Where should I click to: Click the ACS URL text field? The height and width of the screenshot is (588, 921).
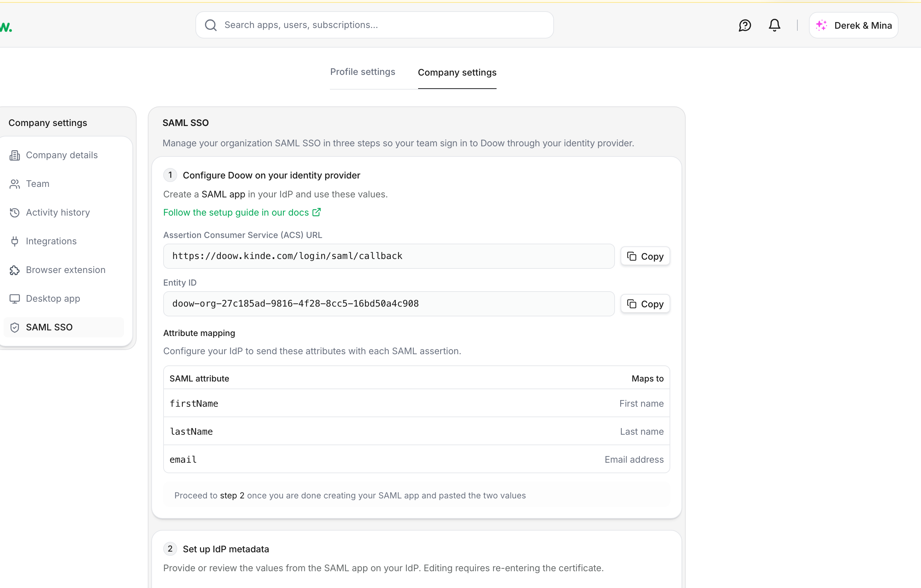(389, 256)
